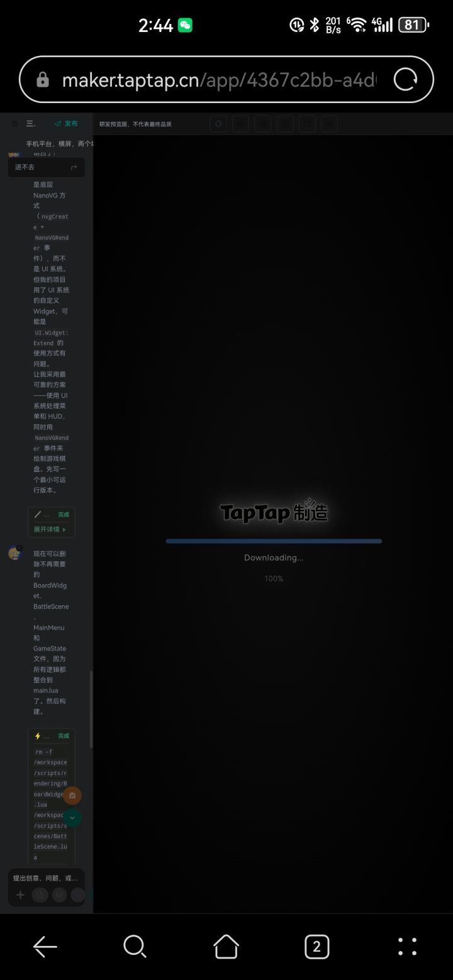
Task: Tap the browser home icon in bottom bar
Action: click(226, 946)
